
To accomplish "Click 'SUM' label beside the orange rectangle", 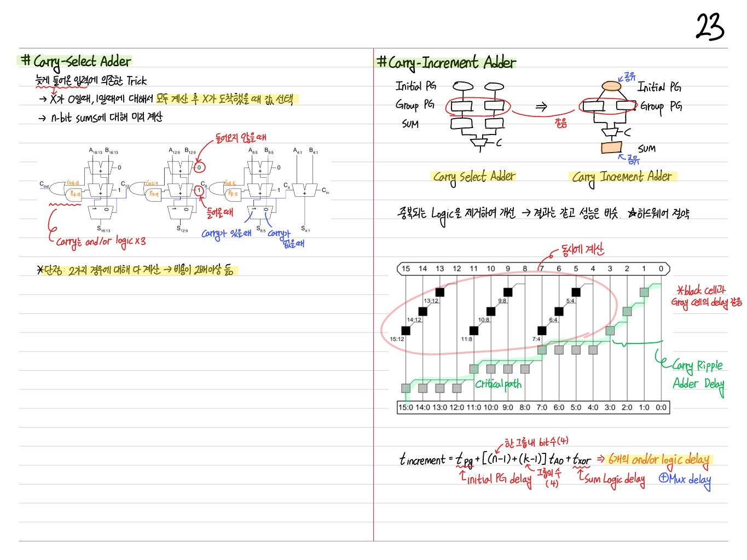I will click(x=646, y=148).
